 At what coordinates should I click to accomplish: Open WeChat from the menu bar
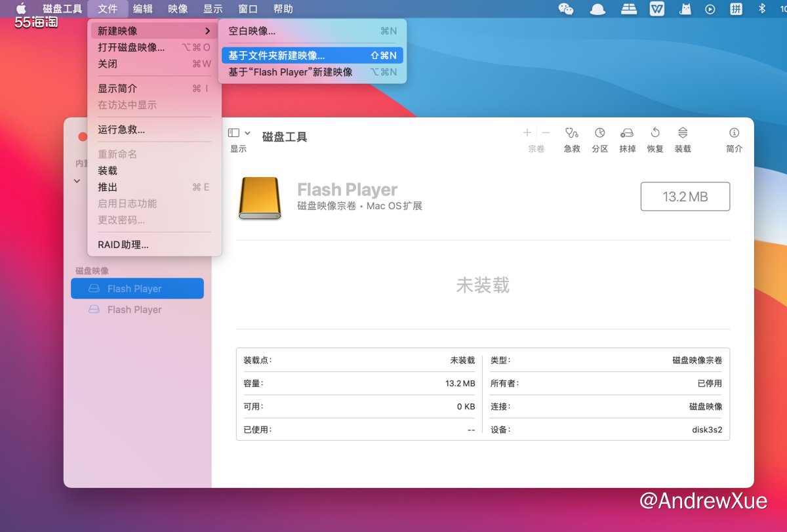(x=565, y=9)
